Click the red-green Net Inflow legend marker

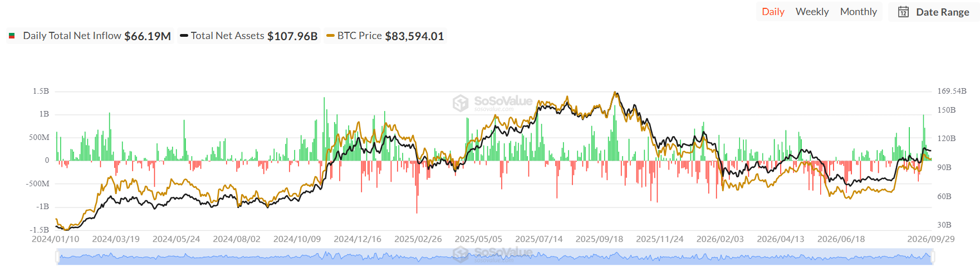(12, 36)
